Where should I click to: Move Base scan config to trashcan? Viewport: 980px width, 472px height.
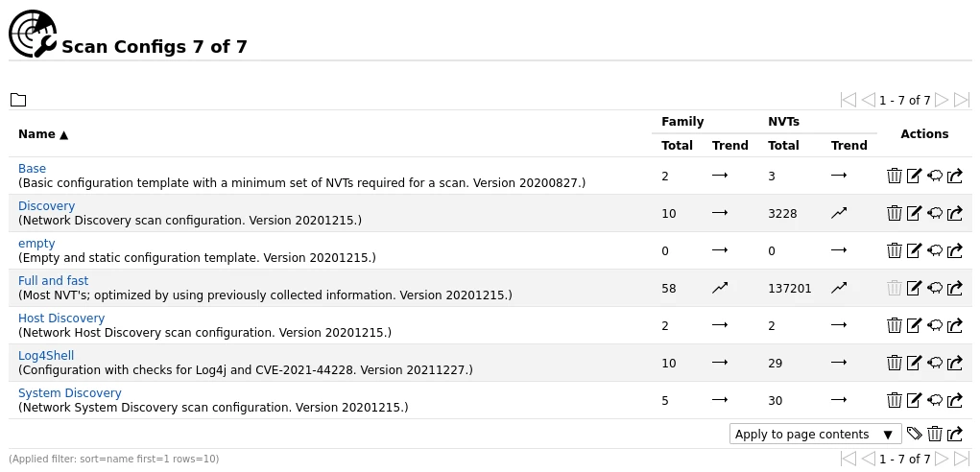pos(894,176)
